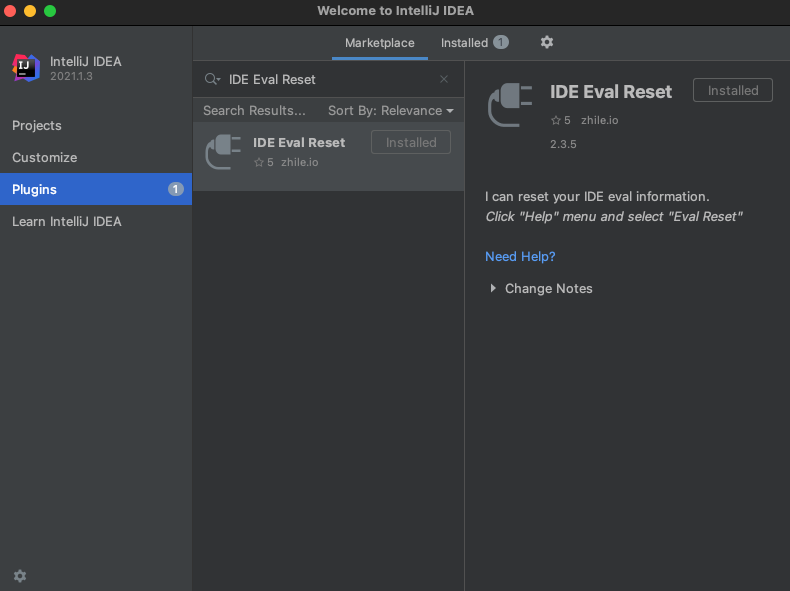The height and width of the screenshot is (591, 790).
Task: Click the star rating in result list item
Action: pyautogui.click(x=263, y=162)
